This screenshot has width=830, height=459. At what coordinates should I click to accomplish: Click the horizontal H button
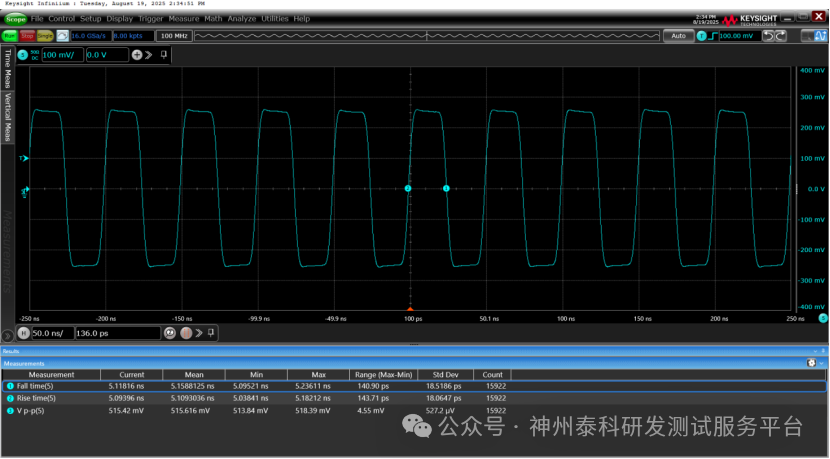click(23, 333)
